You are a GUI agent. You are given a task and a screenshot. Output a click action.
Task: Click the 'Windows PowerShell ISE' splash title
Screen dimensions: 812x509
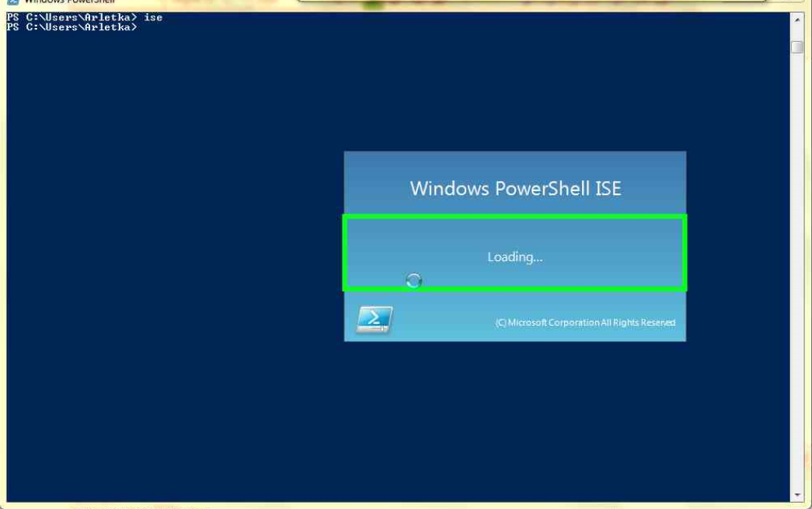tap(515, 189)
